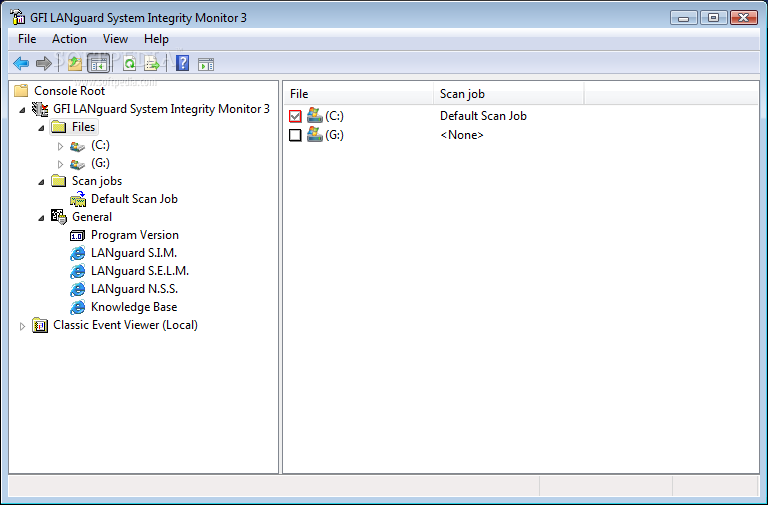Select Program Version label
The height and width of the screenshot is (505, 768).
coord(135,235)
